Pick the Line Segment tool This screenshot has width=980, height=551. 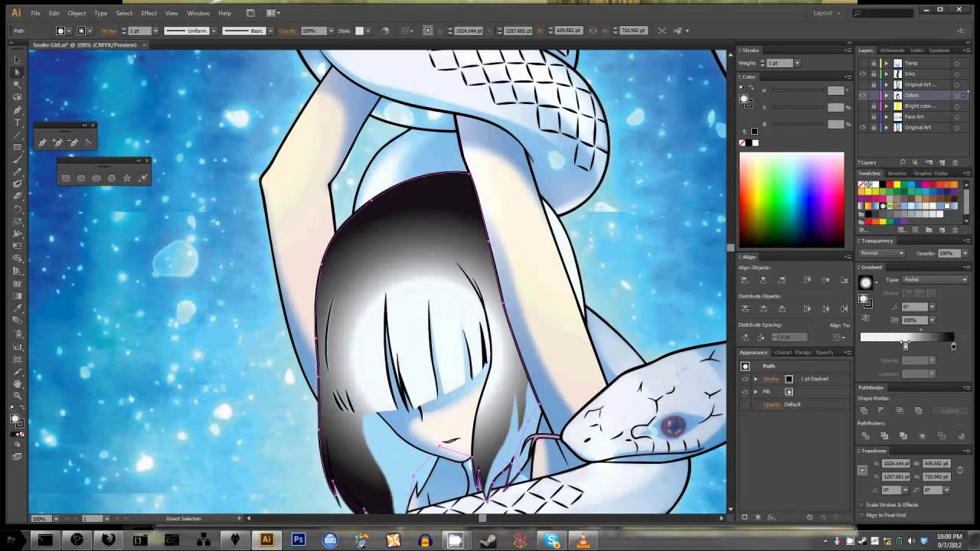tap(17, 135)
